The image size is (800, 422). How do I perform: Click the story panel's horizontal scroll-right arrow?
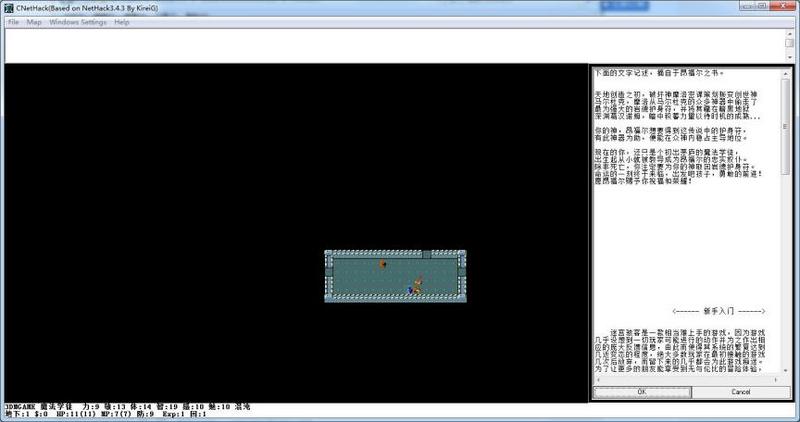(776, 380)
